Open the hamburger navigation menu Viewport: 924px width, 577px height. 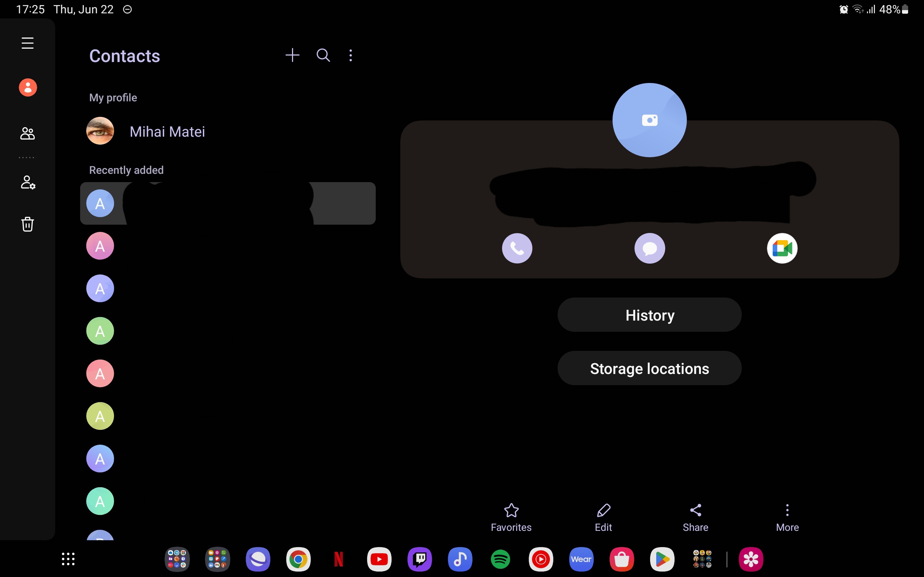click(x=27, y=43)
